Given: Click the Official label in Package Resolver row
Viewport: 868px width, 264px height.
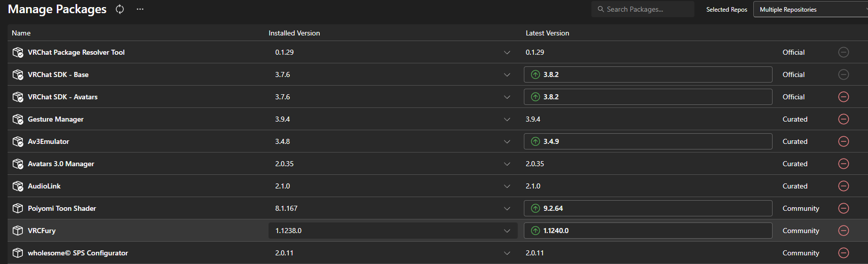Looking at the screenshot, I should coord(793,52).
